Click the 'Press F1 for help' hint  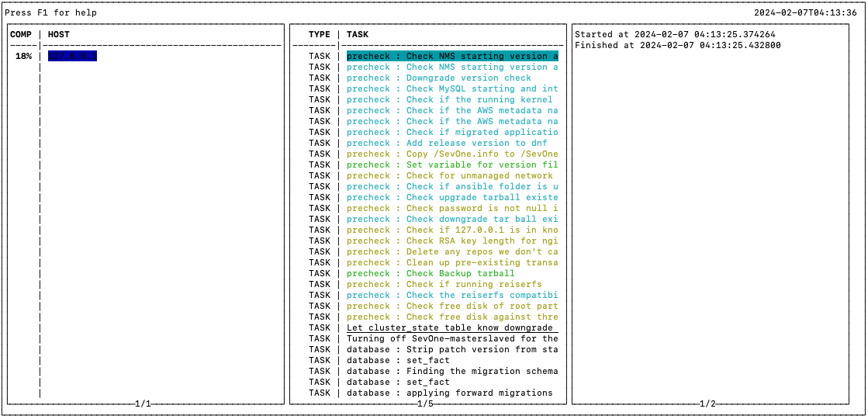click(50, 12)
